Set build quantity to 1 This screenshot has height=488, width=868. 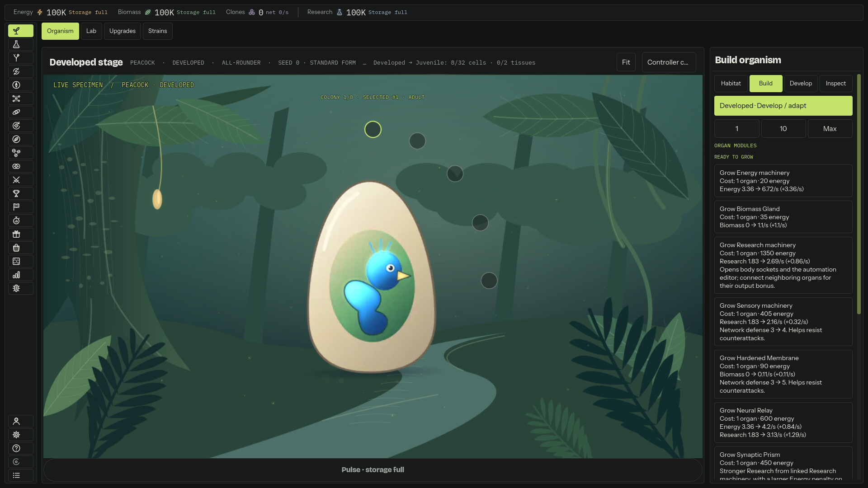click(x=736, y=129)
